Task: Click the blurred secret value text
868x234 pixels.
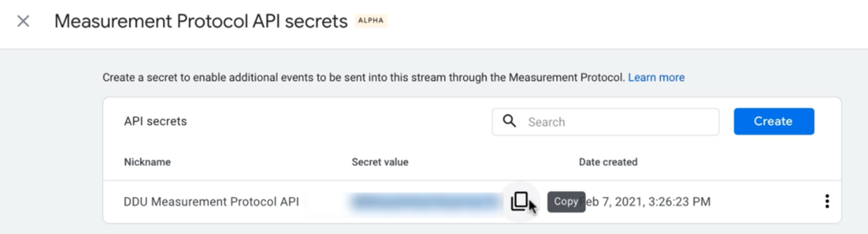Action: point(426,202)
